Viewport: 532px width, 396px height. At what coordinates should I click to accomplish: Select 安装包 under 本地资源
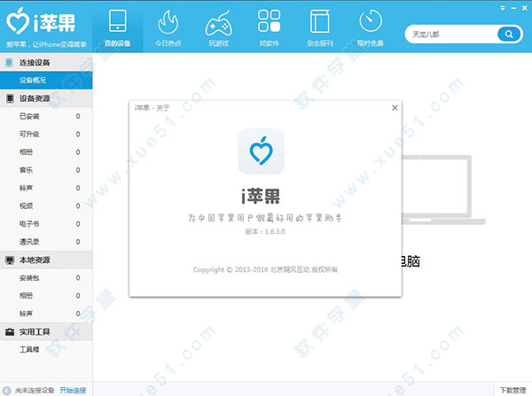(x=46, y=278)
